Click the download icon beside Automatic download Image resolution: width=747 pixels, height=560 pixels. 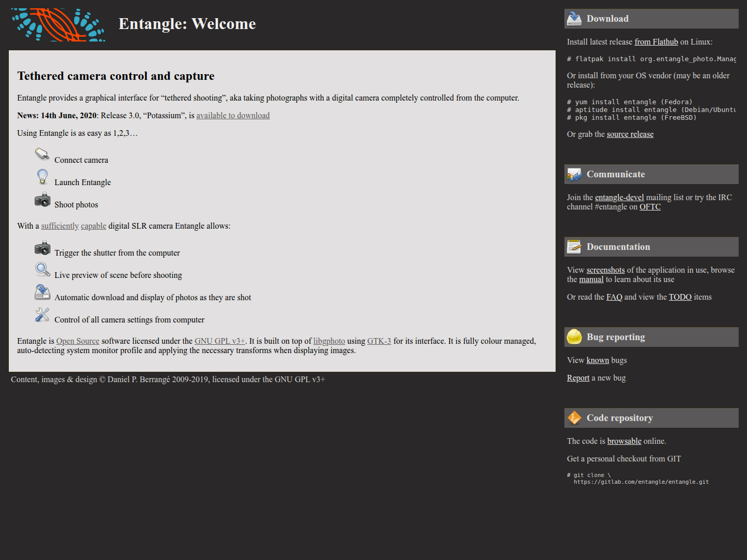[43, 292]
